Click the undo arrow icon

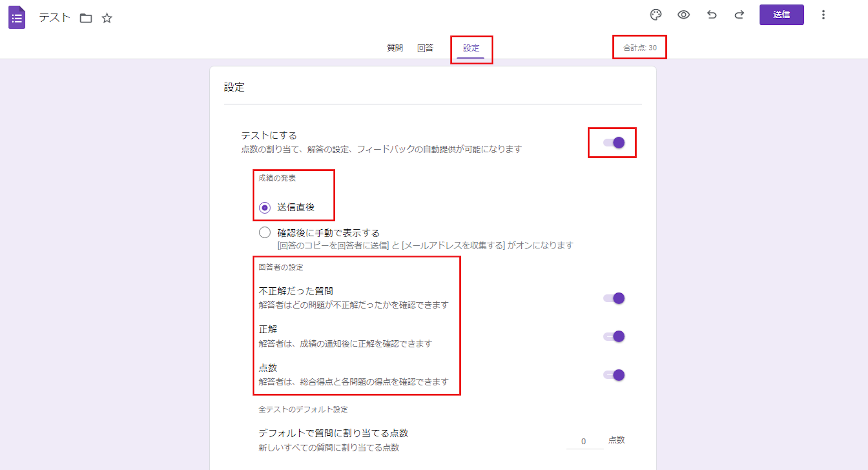click(712, 15)
